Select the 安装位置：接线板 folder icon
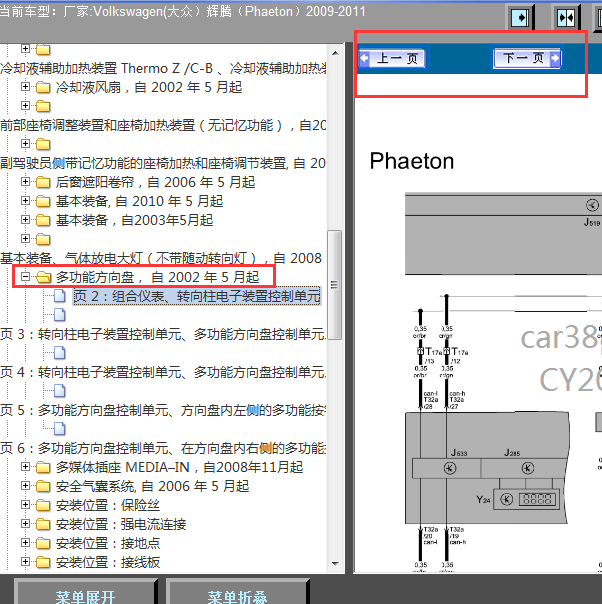Viewport: 602px width, 604px height. (x=43, y=562)
